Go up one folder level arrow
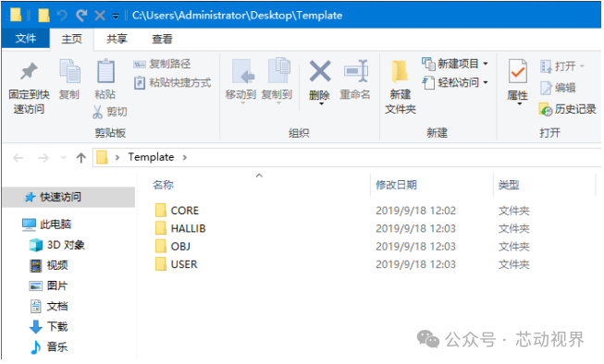 [80, 158]
